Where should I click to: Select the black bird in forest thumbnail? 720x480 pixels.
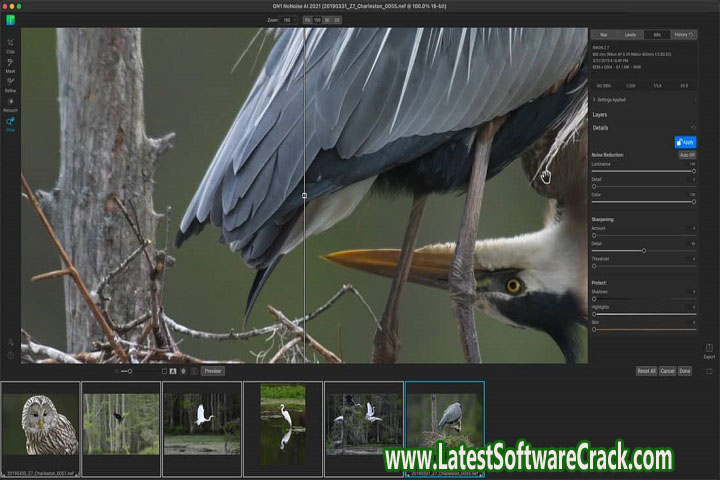pos(121,429)
